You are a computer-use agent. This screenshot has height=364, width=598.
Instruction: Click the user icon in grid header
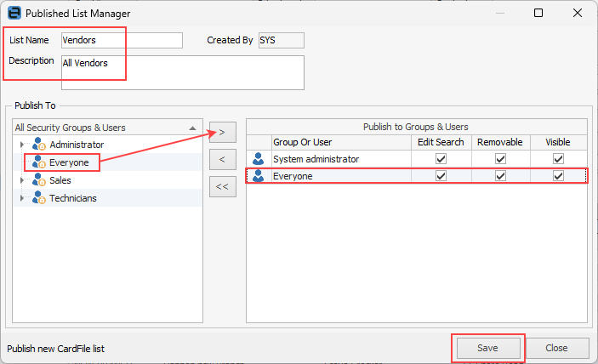click(x=259, y=142)
